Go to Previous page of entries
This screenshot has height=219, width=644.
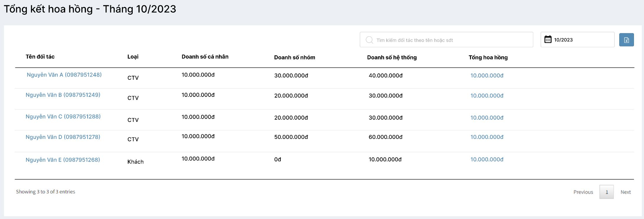[583, 192]
